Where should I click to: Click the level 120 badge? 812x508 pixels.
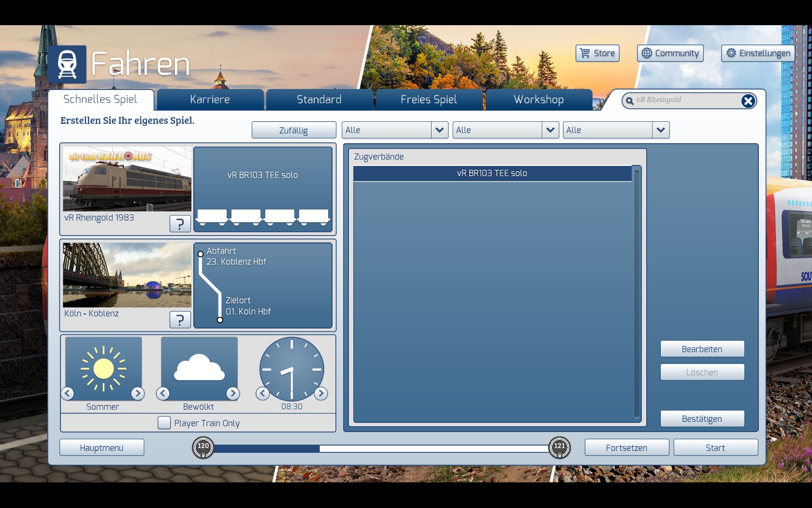(x=203, y=448)
